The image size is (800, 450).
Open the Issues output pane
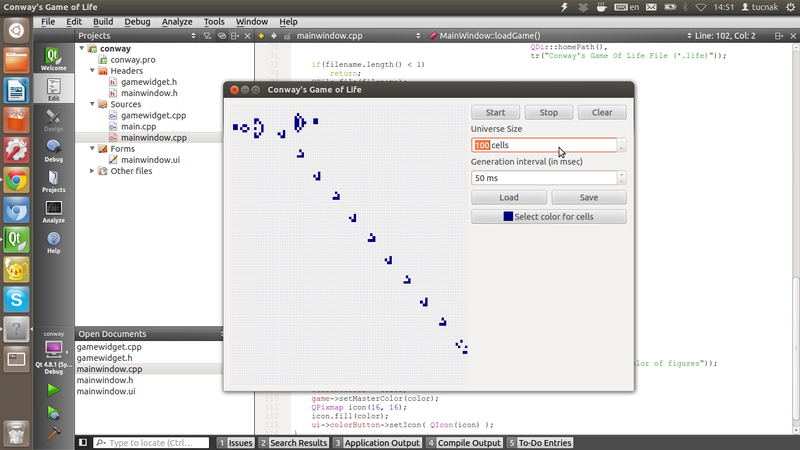[x=235, y=442]
